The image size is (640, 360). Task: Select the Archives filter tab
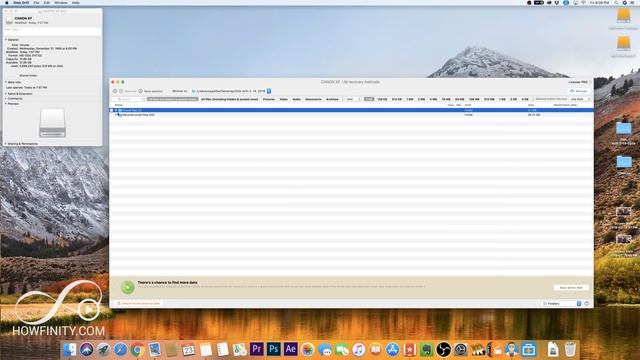[332, 99]
